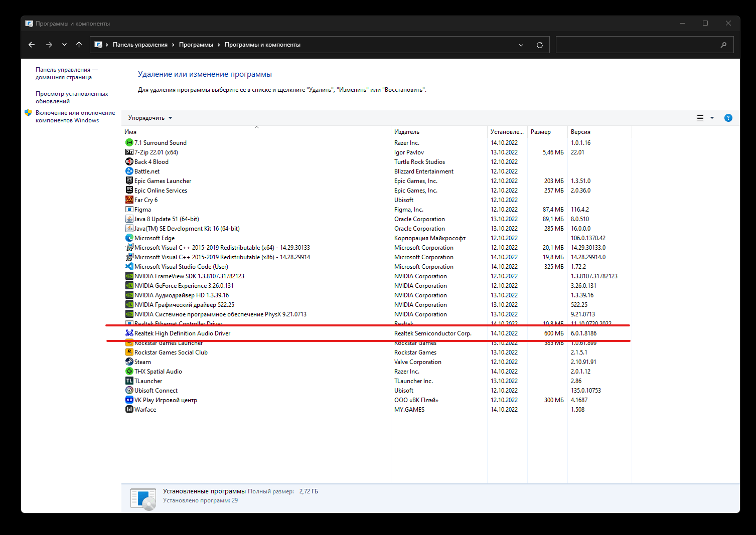Open the Упорядочить dropdown
This screenshot has height=535, width=756.
tap(150, 118)
